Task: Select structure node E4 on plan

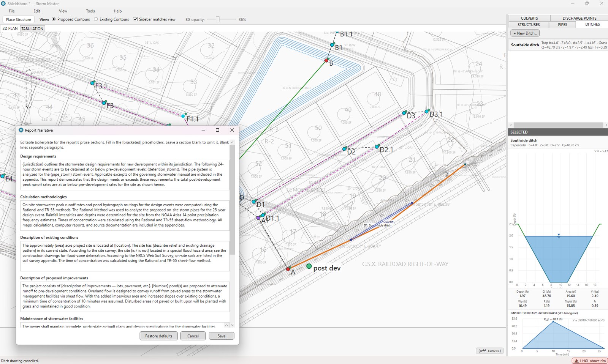Action: pos(3,176)
